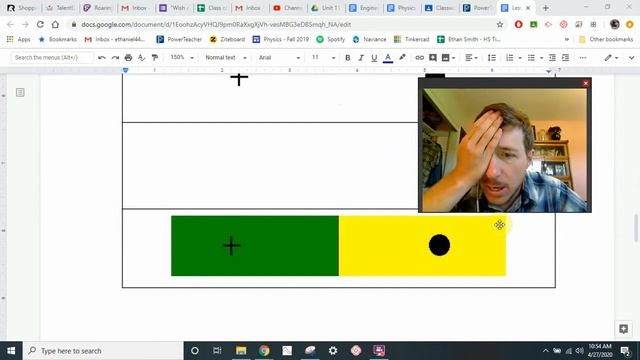The width and height of the screenshot is (640, 360).
Task: Open the Ziteboard bookmark
Action: (x=227, y=39)
